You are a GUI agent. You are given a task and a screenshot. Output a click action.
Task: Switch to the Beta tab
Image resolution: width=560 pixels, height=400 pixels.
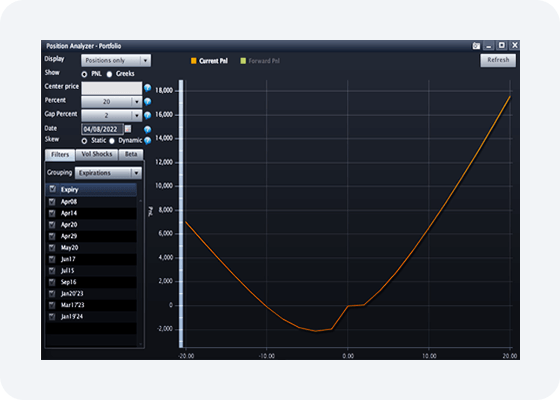click(131, 154)
